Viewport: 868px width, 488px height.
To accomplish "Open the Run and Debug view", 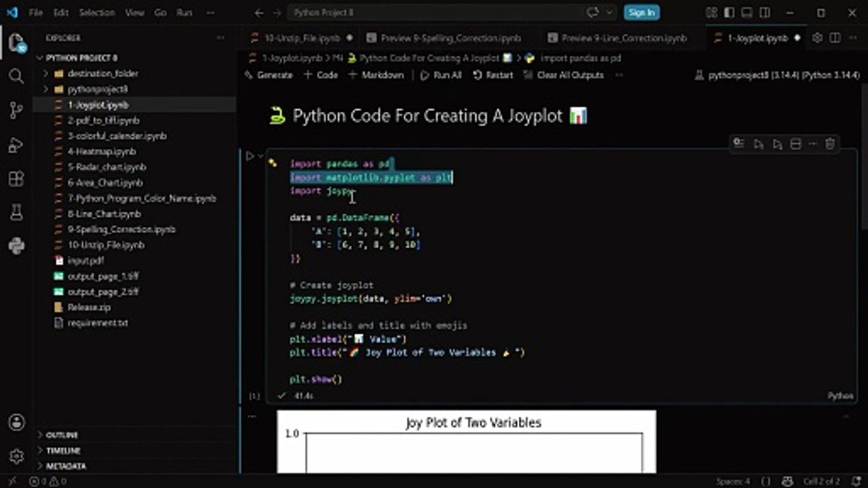I will [x=16, y=145].
